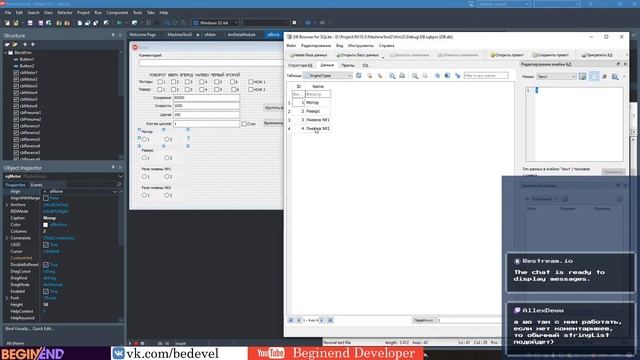Viewport: 640px width, 360px height.
Task: Click the pin icon of the Structure panel
Action: [113, 36]
